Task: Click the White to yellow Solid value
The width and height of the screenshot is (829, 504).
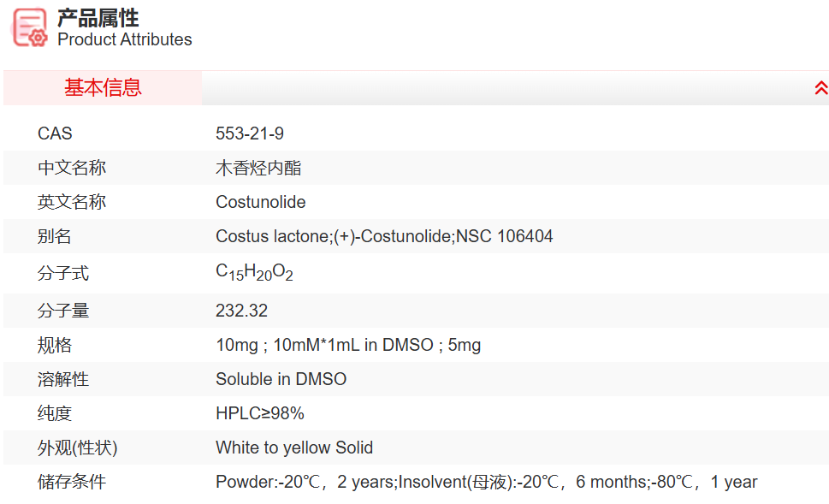Action: tap(294, 448)
